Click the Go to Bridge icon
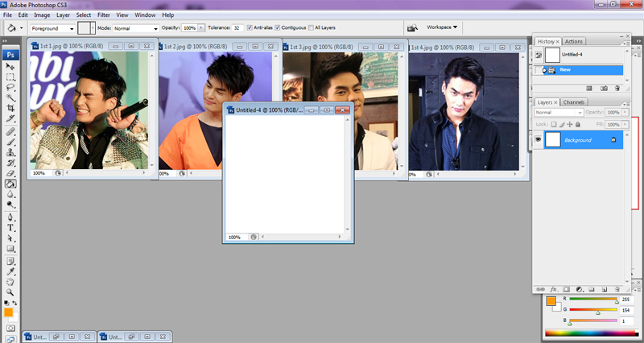This screenshot has width=644, height=343. point(412,28)
